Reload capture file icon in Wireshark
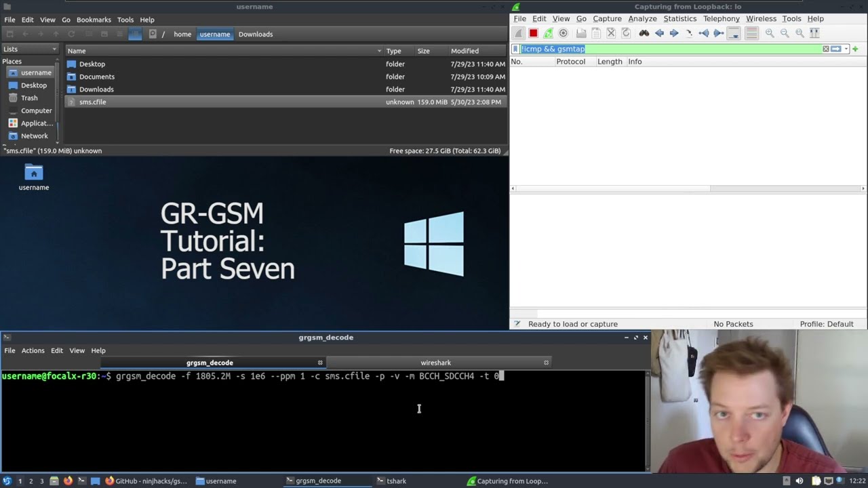 click(x=626, y=33)
